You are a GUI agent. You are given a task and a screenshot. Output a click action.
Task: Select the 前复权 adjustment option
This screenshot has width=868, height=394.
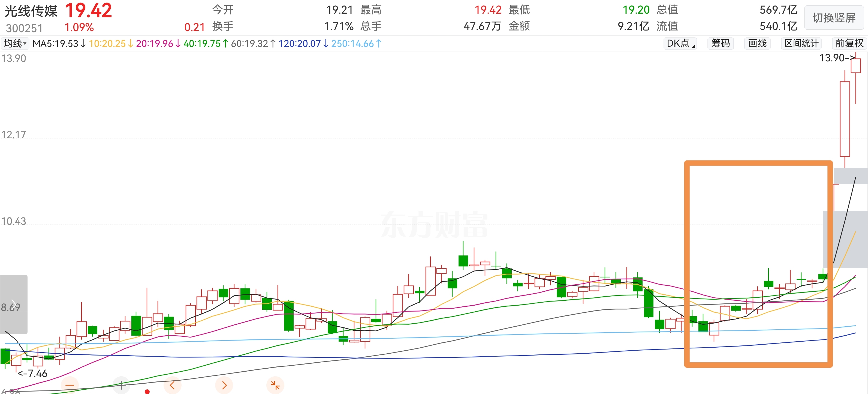849,43
